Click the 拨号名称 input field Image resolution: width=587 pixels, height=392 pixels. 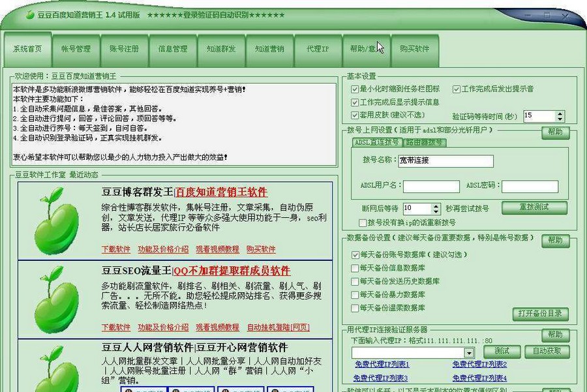click(446, 160)
